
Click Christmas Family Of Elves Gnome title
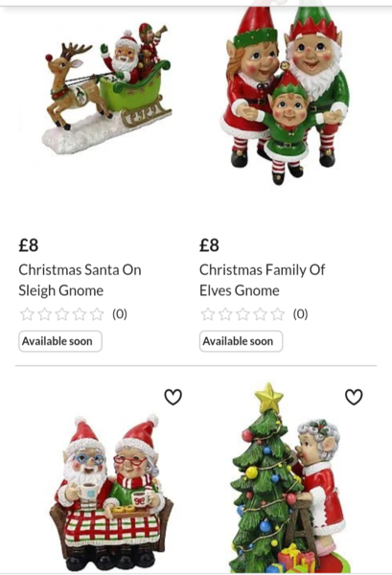click(263, 280)
